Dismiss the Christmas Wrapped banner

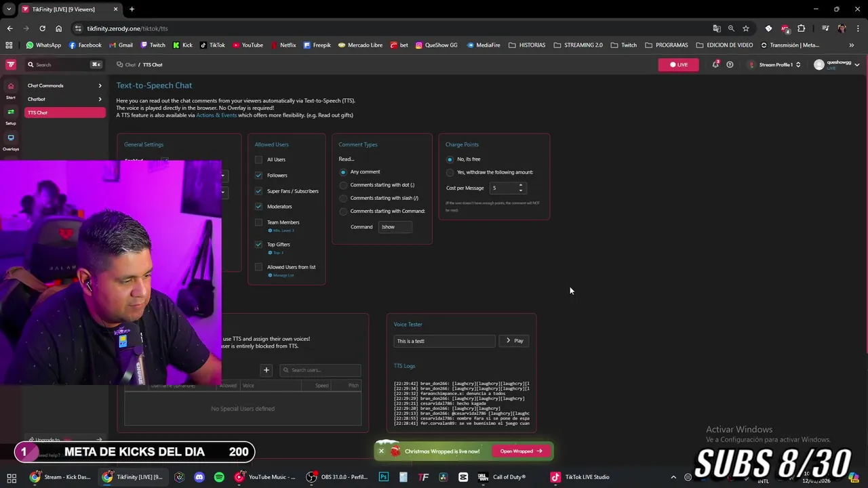tap(381, 451)
